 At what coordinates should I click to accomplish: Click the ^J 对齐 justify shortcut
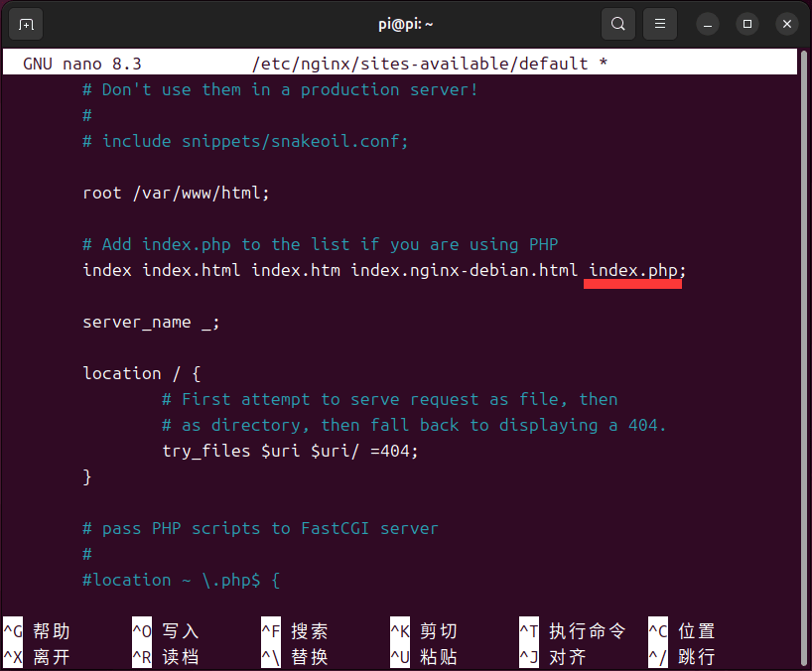(553, 657)
